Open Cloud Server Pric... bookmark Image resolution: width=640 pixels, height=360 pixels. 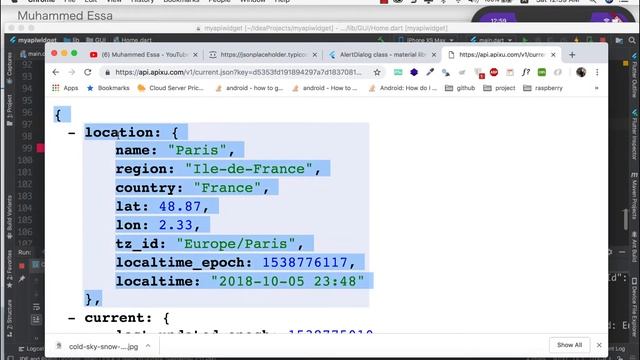point(171,88)
